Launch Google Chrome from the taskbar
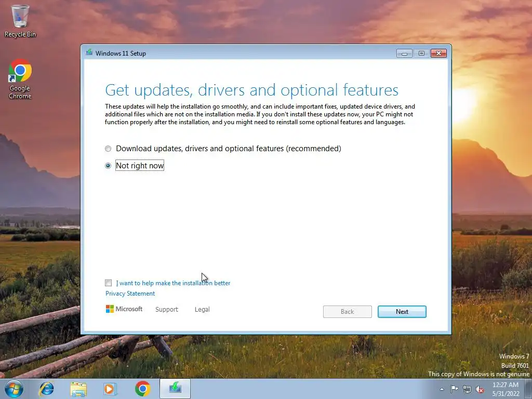This screenshot has height=399, width=532. (x=142, y=389)
